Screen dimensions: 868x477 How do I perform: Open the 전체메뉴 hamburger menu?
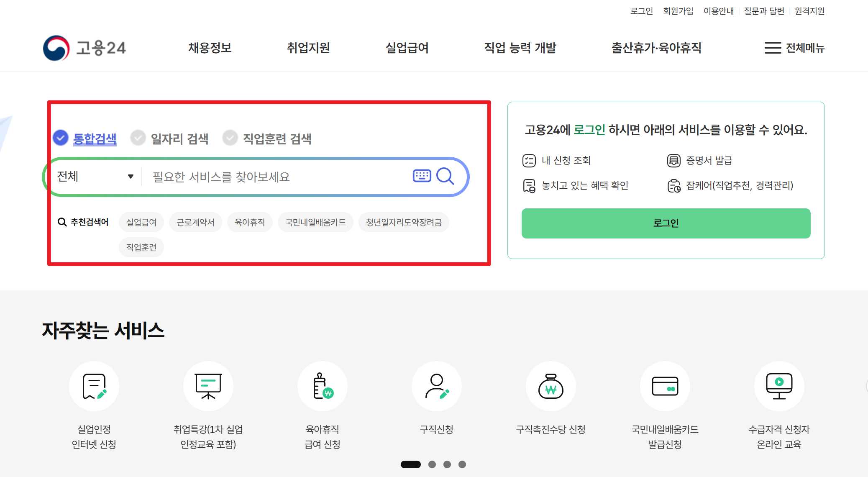click(x=794, y=48)
